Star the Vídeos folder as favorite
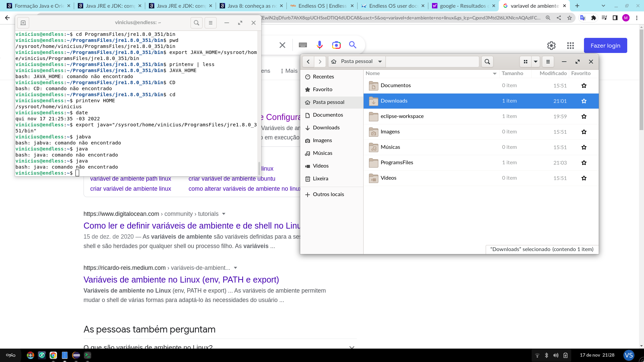 (x=584, y=178)
